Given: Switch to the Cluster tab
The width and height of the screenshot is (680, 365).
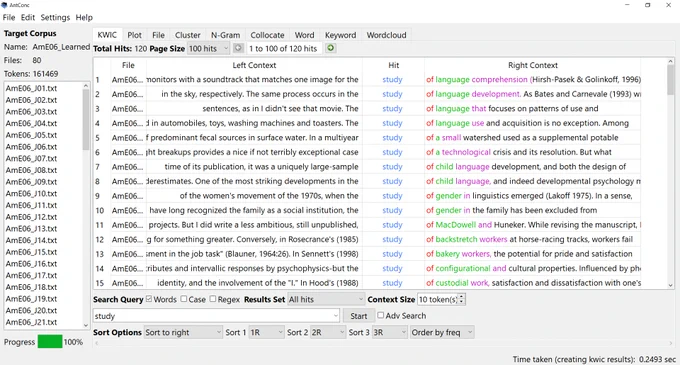Looking at the screenshot, I should (188, 35).
